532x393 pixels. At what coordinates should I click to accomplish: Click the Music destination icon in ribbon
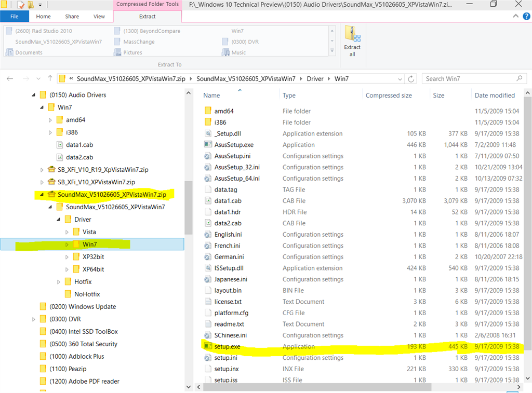[x=225, y=52]
